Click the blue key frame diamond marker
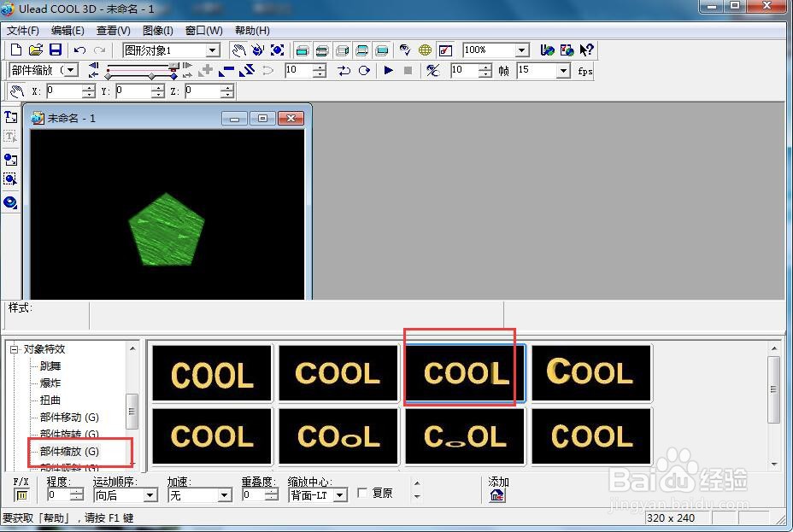This screenshot has width=793, height=532. click(x=173, y=76)
